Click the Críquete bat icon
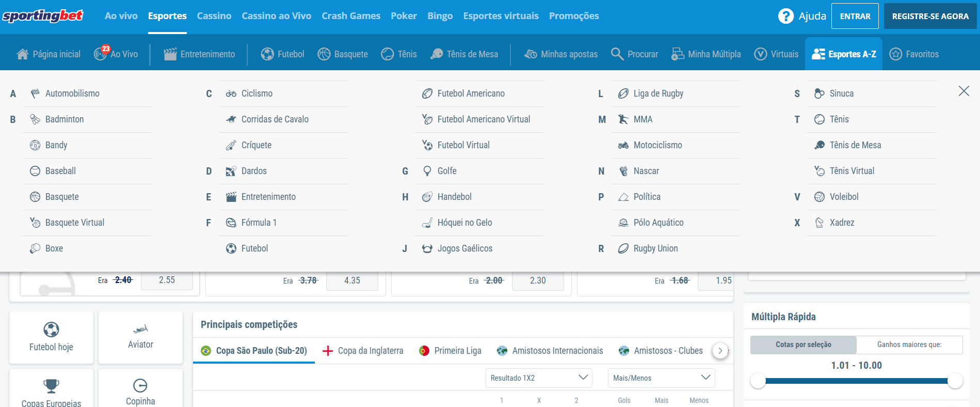The height and width of the screenshot is (407, 980). [x=231, y=145]
